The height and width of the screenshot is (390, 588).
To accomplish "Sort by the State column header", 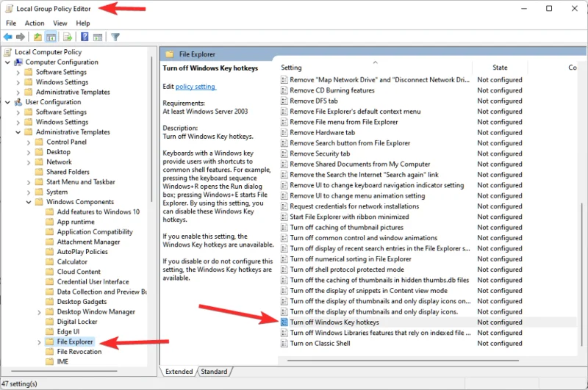I will point(500,68).
